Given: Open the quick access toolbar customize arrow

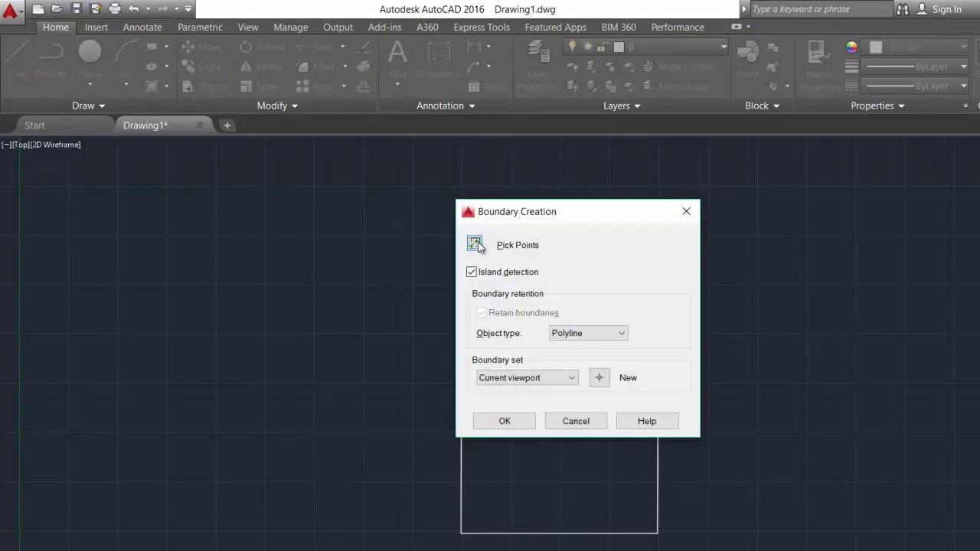Looking at the screenshot, I should (188, 9).
